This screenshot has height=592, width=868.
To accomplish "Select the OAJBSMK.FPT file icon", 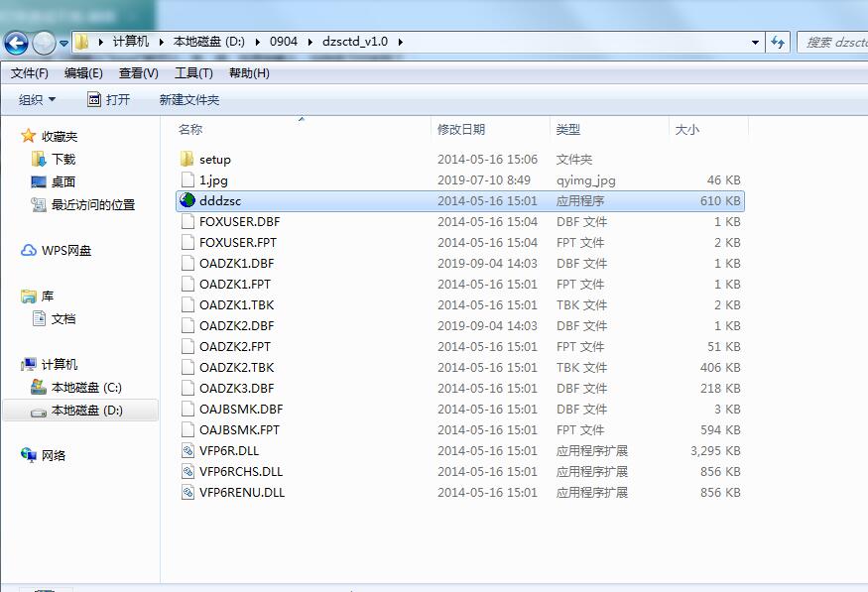I will click(187, 430).
